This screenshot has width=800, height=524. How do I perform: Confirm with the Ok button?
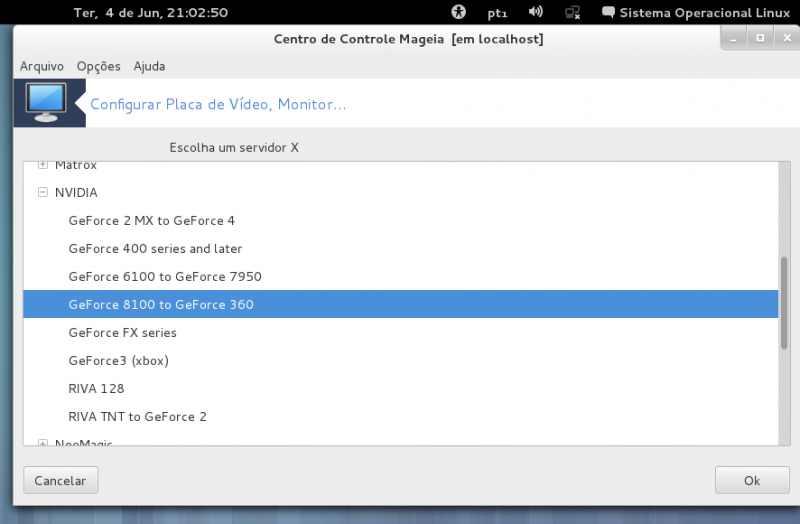[x=752, y=480]
